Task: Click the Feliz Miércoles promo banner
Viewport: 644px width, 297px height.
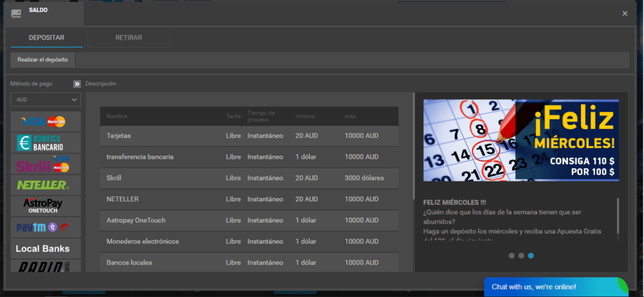Action: point(521,139)
